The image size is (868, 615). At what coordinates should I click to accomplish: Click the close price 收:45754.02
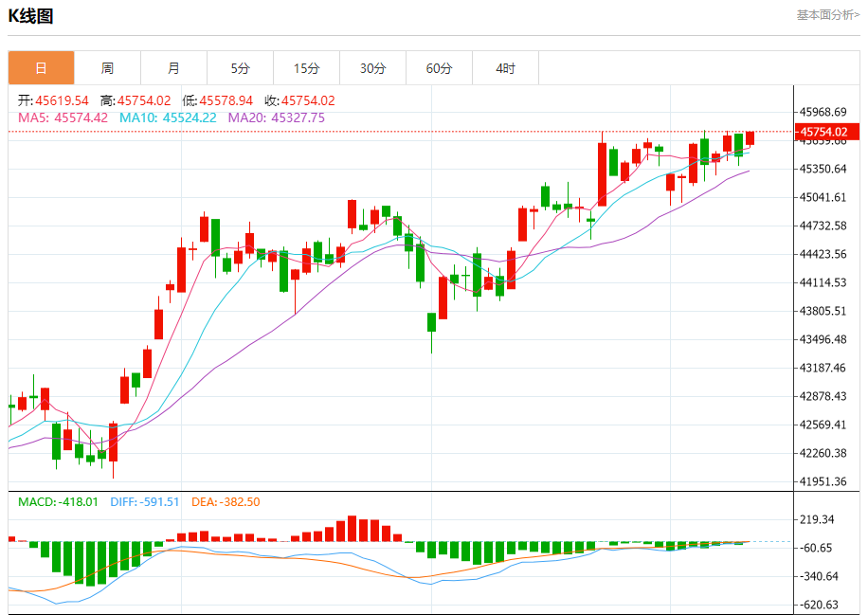(x=300, y=100)
